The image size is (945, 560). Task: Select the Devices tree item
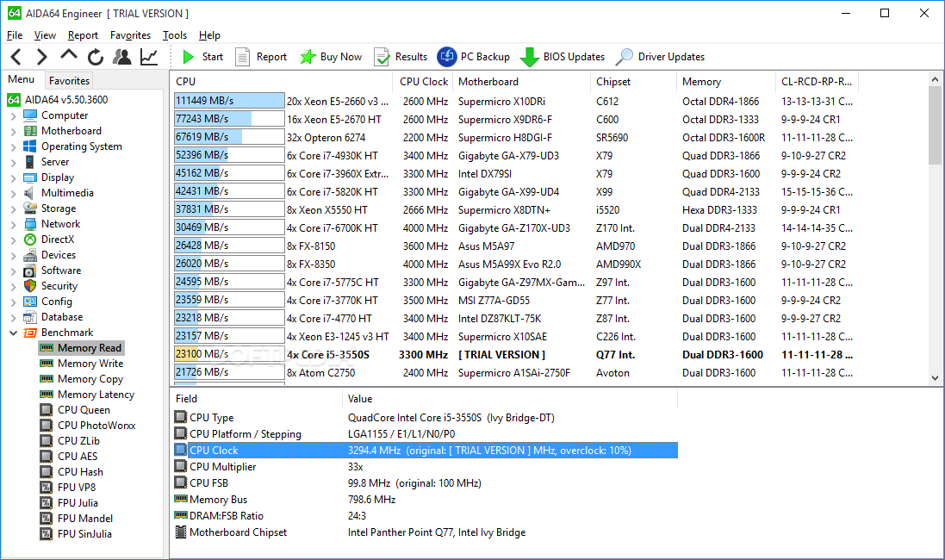click(x=49, y=255)
